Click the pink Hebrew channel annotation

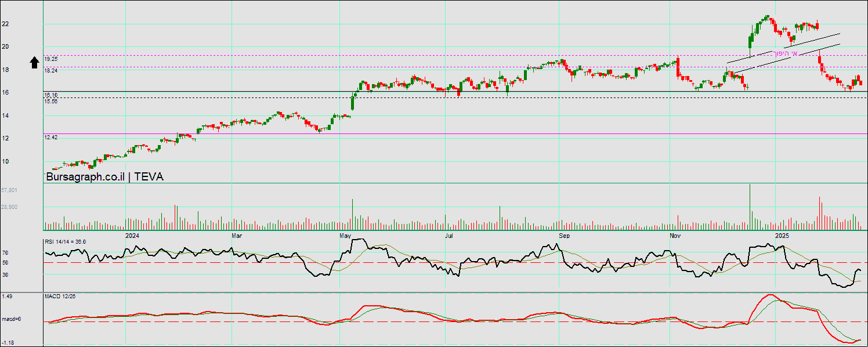(x=785, y=53)
